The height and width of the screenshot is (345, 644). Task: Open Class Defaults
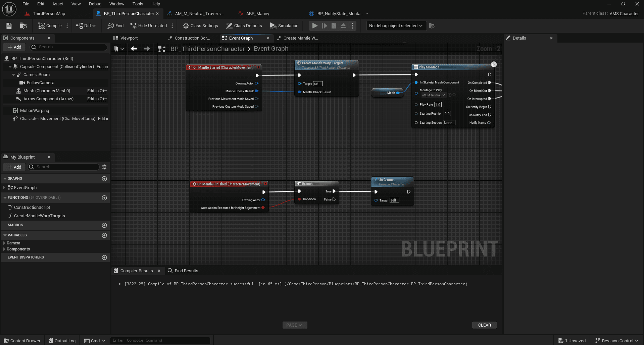[244, 26]
